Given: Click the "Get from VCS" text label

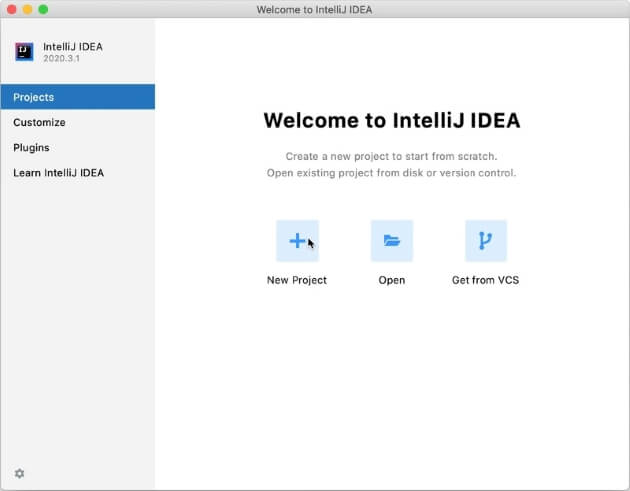Looking at the screenshot, I should click(485, 280).
